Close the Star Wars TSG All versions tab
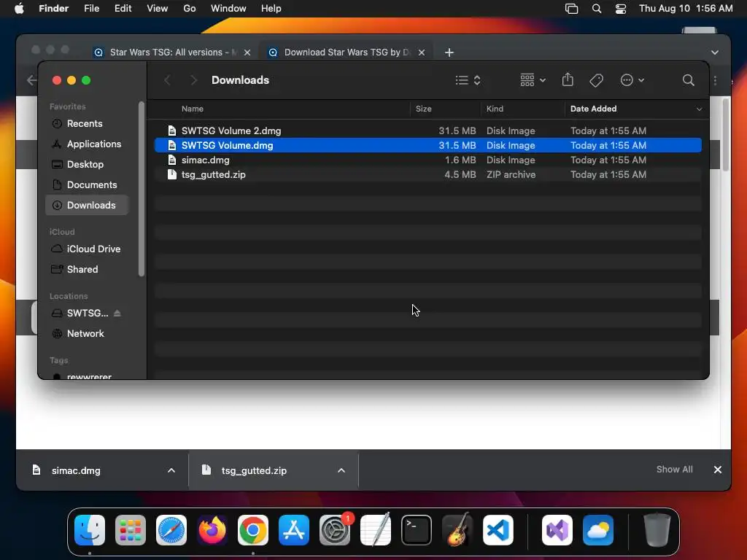Viewport: 747px width, 560px height. [247, 52]
